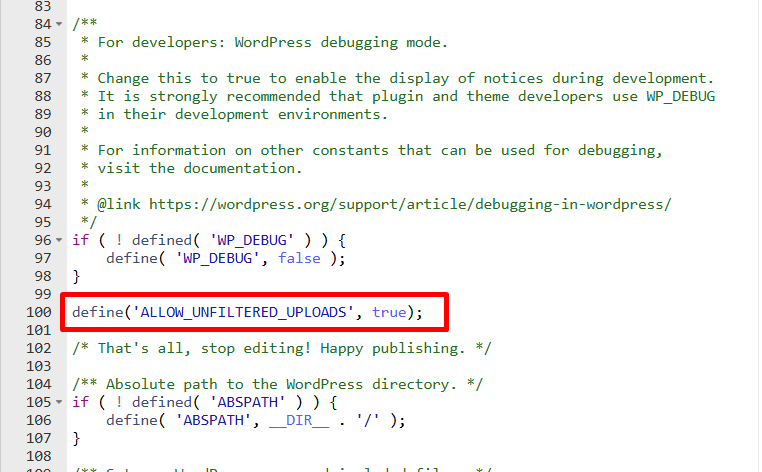This screenshot has height=472, width=762.
Task: Click line number 102 in the gutter
Action: 39,348
